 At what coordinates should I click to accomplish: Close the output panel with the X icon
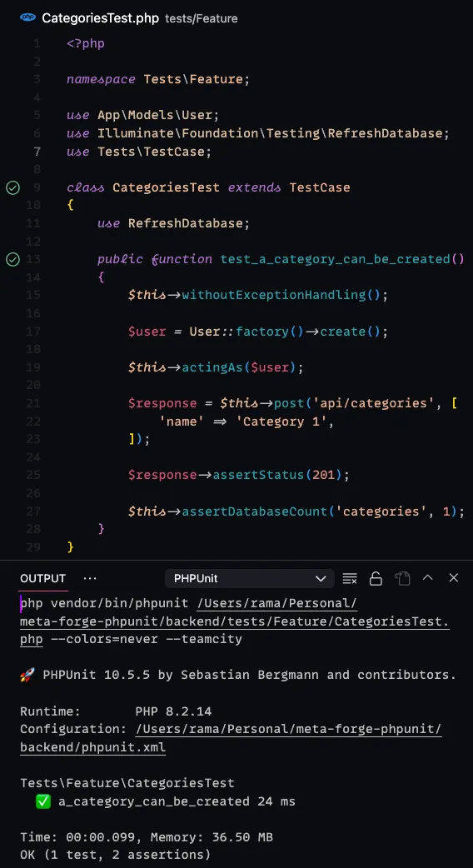(x=454, y=578)
